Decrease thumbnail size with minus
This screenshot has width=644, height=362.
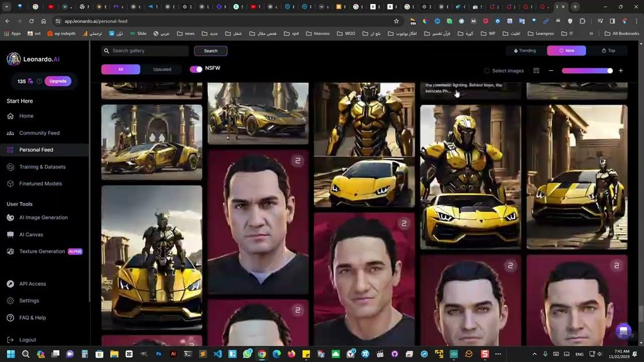click(x=551, y=71)
